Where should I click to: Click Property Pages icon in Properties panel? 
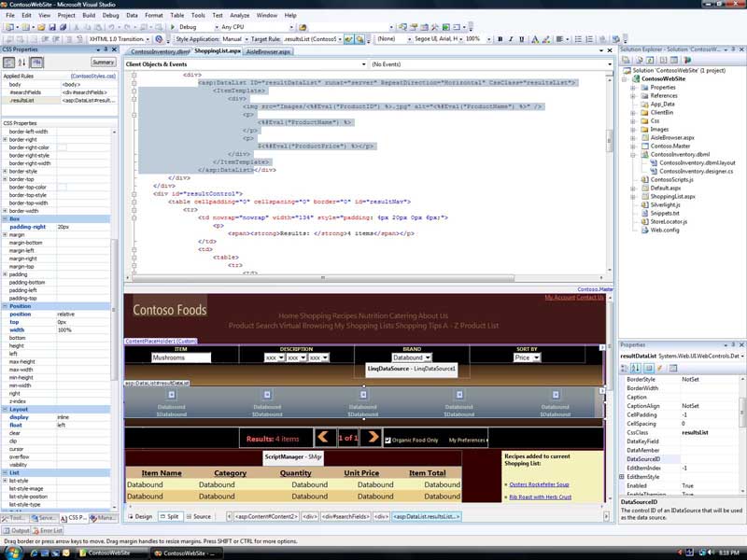click(672, 368)
